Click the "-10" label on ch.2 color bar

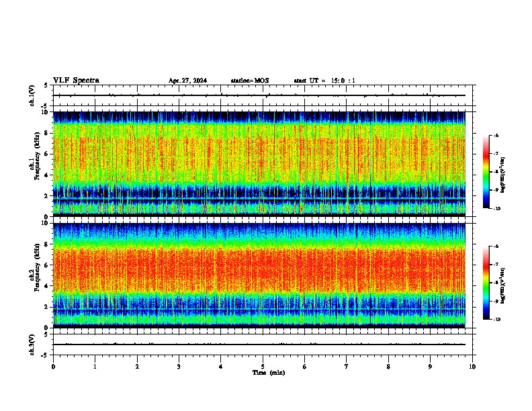[497, 320]
